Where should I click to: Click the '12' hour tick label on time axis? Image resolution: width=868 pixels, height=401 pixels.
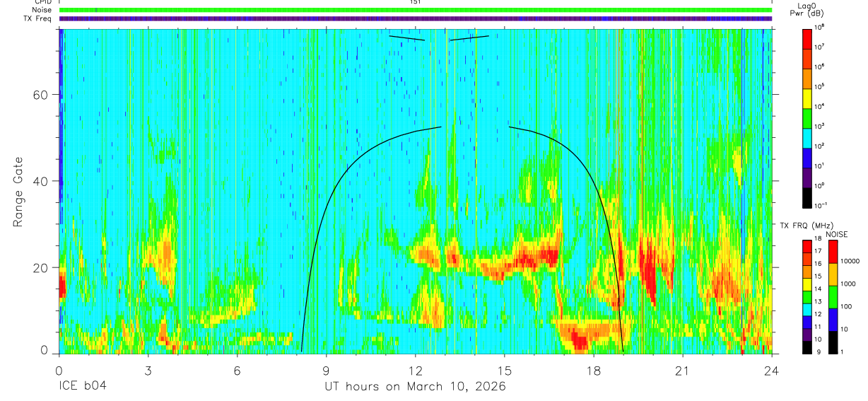click(x=416, y=370)
